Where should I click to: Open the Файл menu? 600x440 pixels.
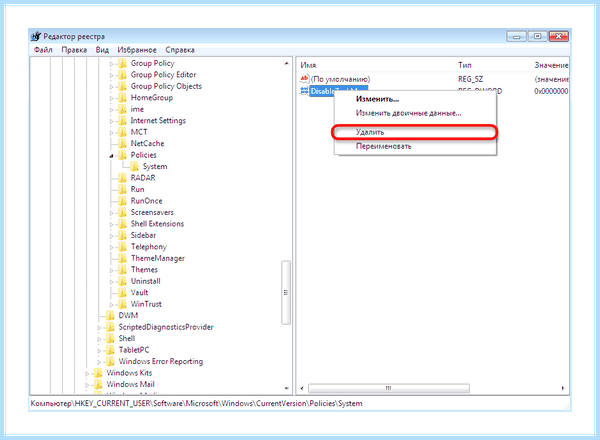click(x=43, y=50)
